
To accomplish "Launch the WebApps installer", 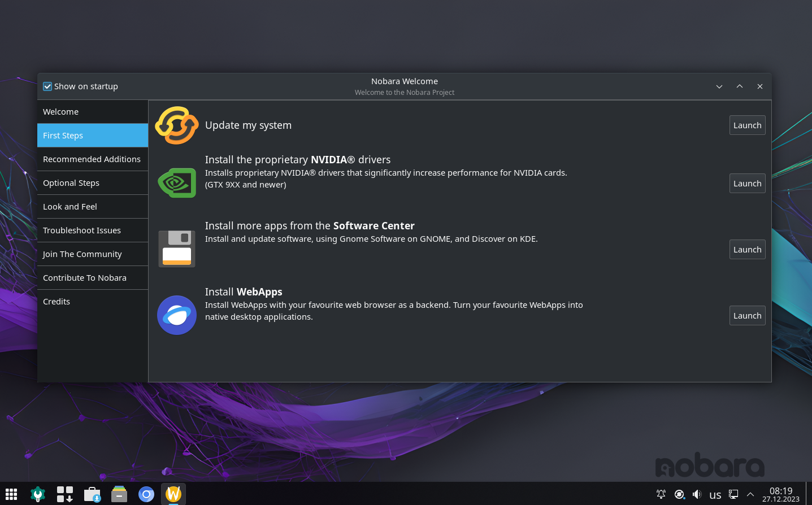I will pos(747,316).
